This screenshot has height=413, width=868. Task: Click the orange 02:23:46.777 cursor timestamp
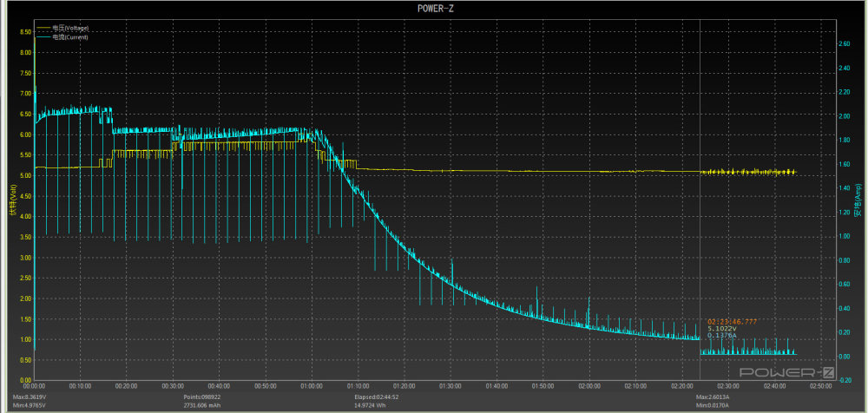tap(733, 321)
